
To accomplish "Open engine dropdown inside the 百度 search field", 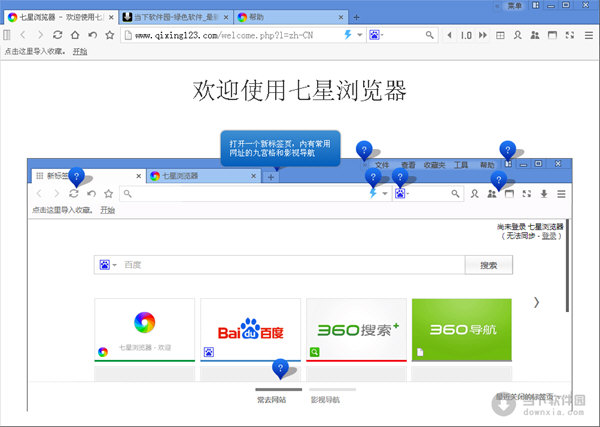I will [x=108, y=265].
